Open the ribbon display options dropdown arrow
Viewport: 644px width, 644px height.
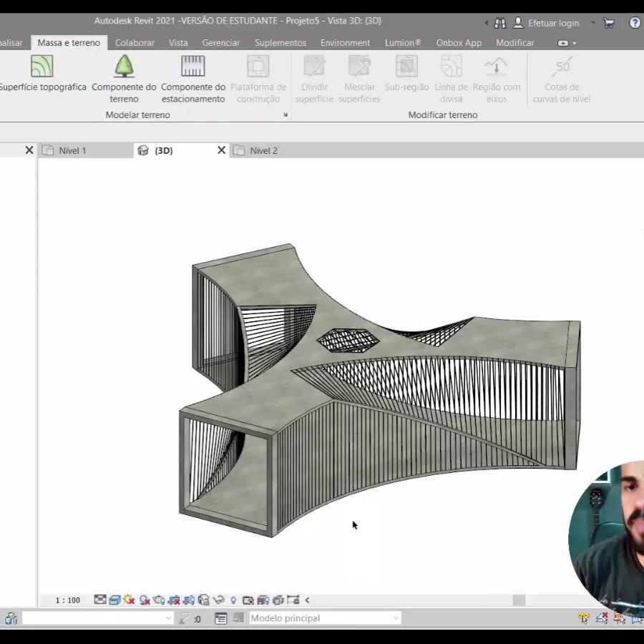[574, 43]
